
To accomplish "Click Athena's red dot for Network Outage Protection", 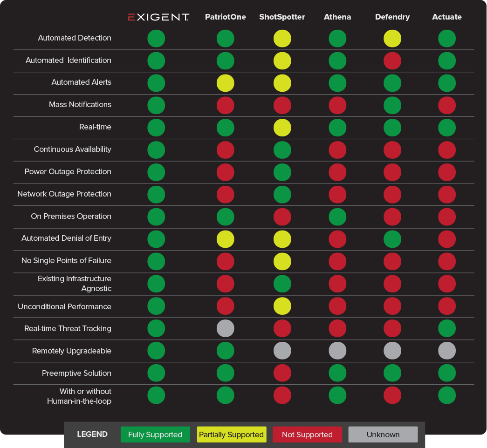I will [337, 195].
